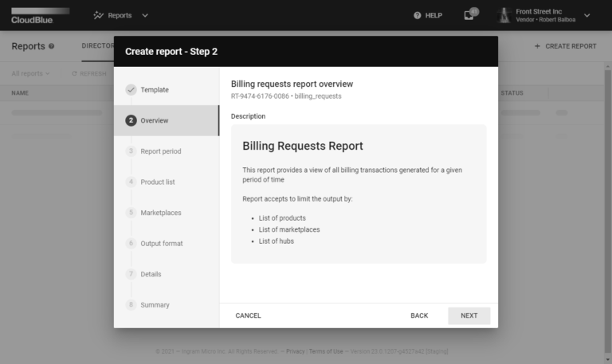Click the Template step checkmark icon

pyautogui.click(x=131, y=90)
